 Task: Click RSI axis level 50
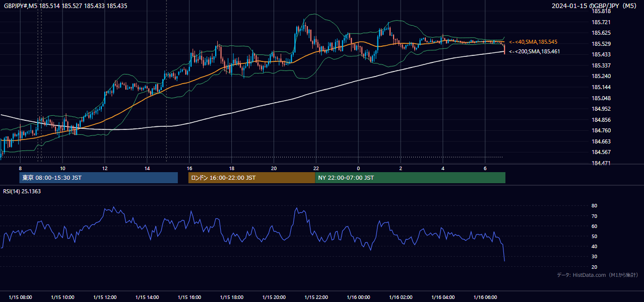coord(594,236)
